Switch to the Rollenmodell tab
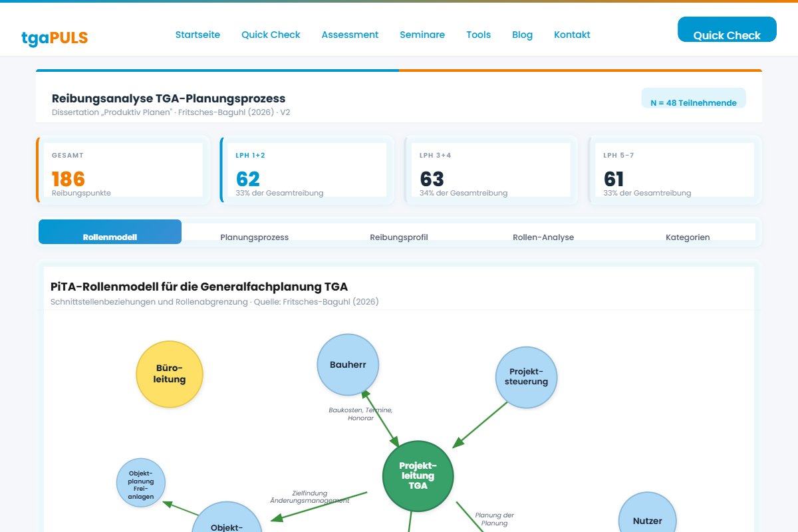The height and width of the screenshot is (532, 798). pyautogui.click(x=110, y=232)
